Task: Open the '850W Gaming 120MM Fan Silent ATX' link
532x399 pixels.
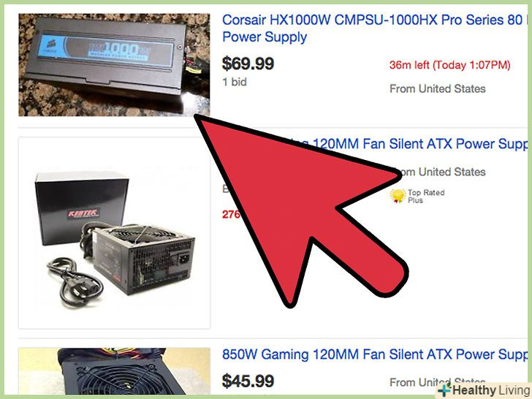Action: coord(375,354)
